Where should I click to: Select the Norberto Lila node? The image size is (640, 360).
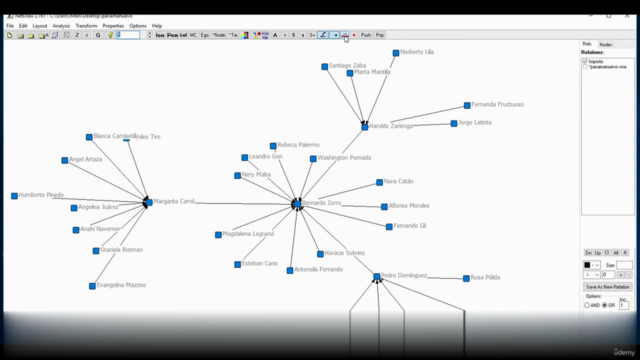(396, 53)
